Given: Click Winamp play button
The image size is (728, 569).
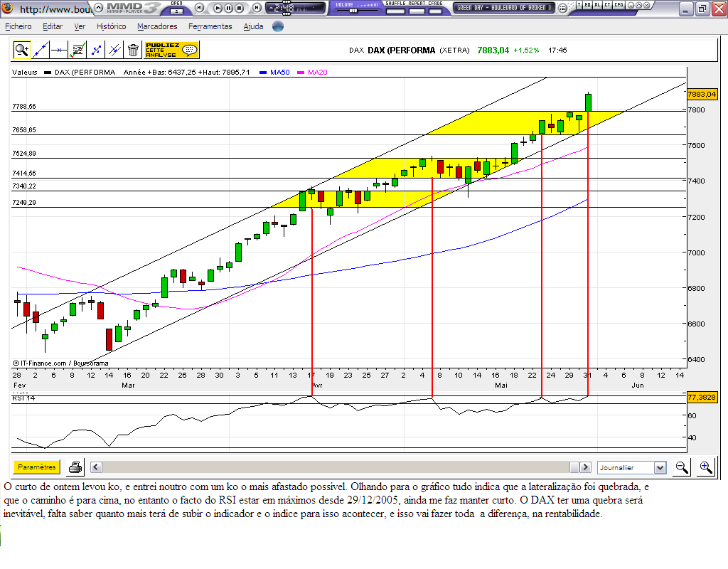Looking at the screenshot, I should click(x=218, y=8).
